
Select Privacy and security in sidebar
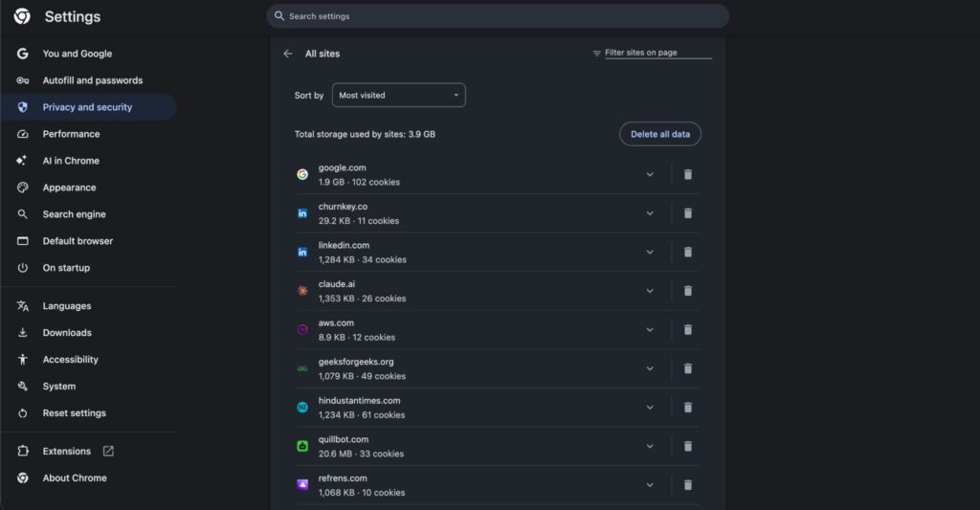[x=89, y=107]
